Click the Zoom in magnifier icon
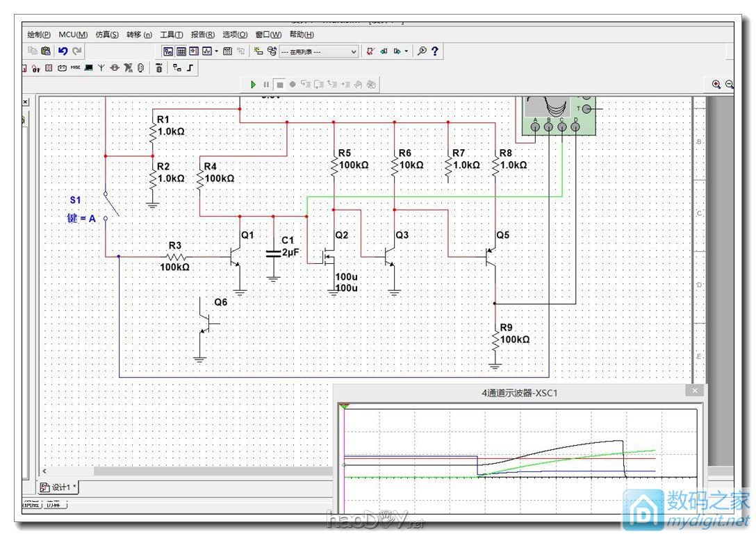This screenshot has width=756, height=536. pos(716,84)
